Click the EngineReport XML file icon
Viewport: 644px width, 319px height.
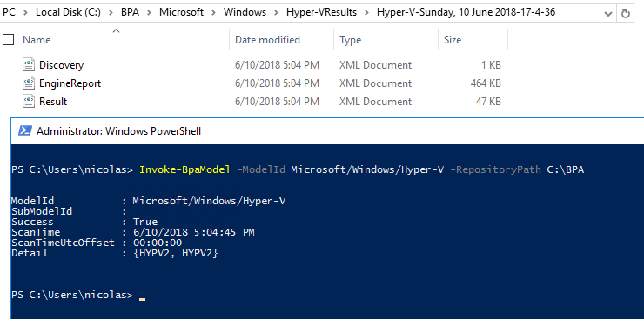[x=29, y=83]
